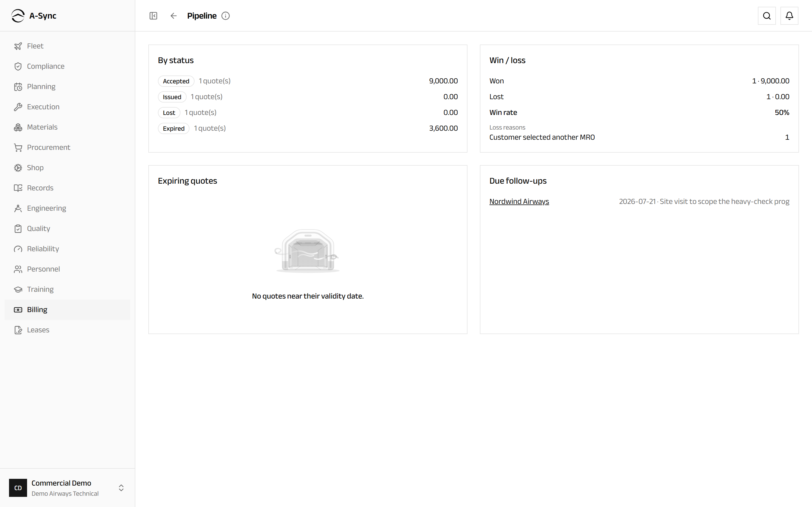Open the Fleet airplane icon
The image size is (812, 507).
(18, 46)
